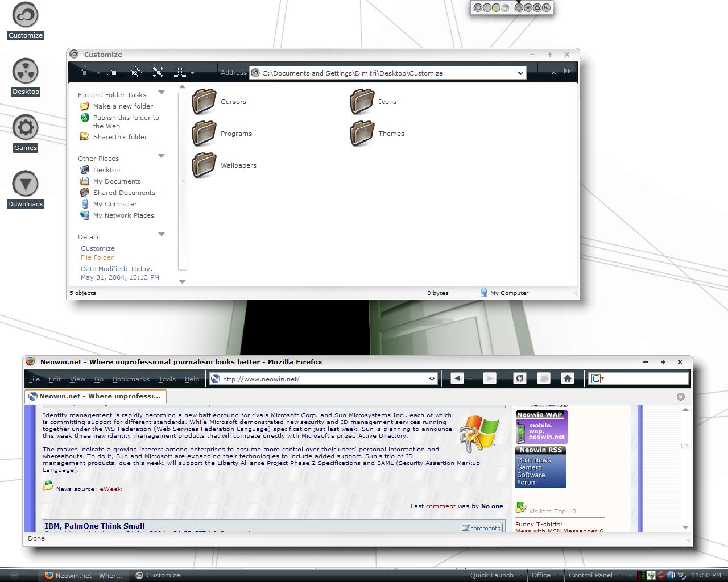Viewport: 728px width, 582px height.
Task: Click the Google icon in the search bar
Action: [x=596, y=378]
